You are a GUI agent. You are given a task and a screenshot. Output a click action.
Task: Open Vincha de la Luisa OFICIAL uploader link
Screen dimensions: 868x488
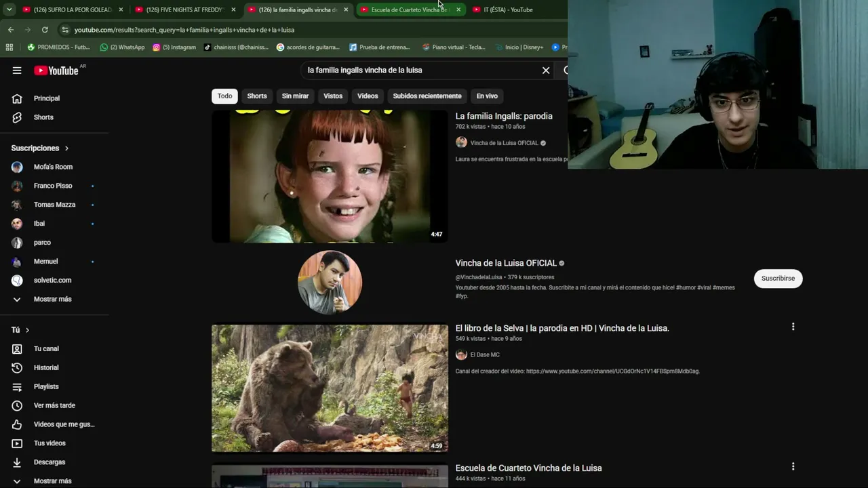click(504, 143)
